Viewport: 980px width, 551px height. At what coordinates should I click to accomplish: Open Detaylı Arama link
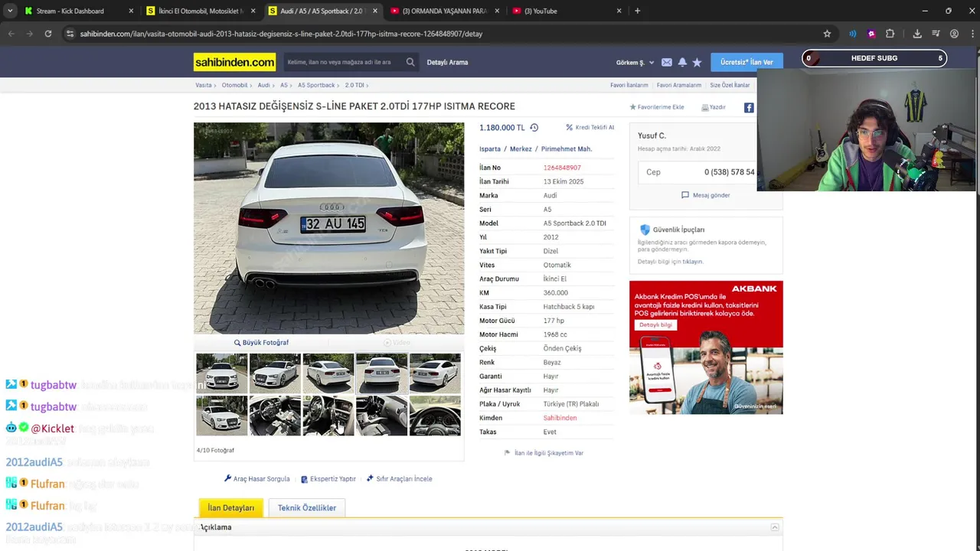pyautogui.click(x=447, y=62)
